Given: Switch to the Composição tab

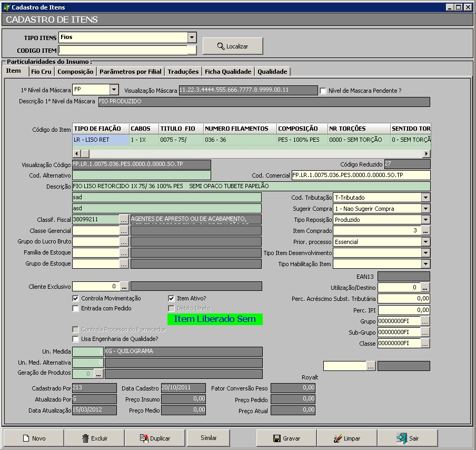Looking at the screenshot, I should click(75, 72).
